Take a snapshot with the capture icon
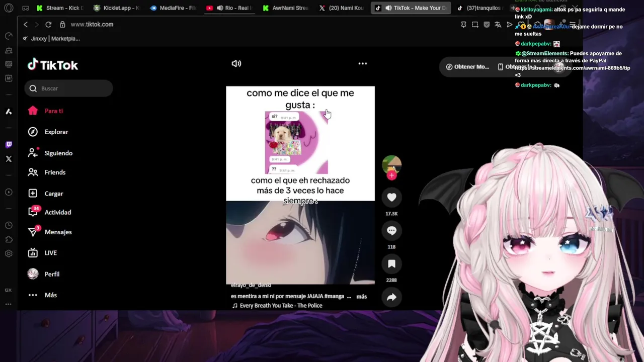Screen dimensions: 644x362 click(475, 24)
